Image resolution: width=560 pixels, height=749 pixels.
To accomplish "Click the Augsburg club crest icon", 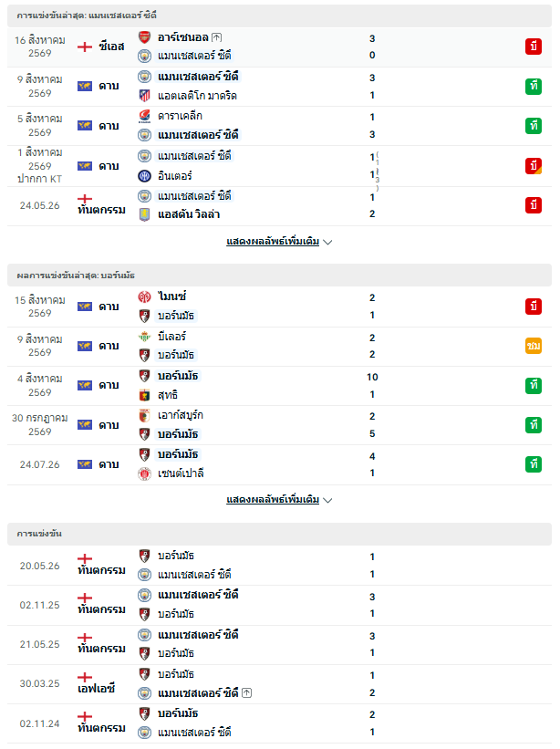I will [144, 415].
